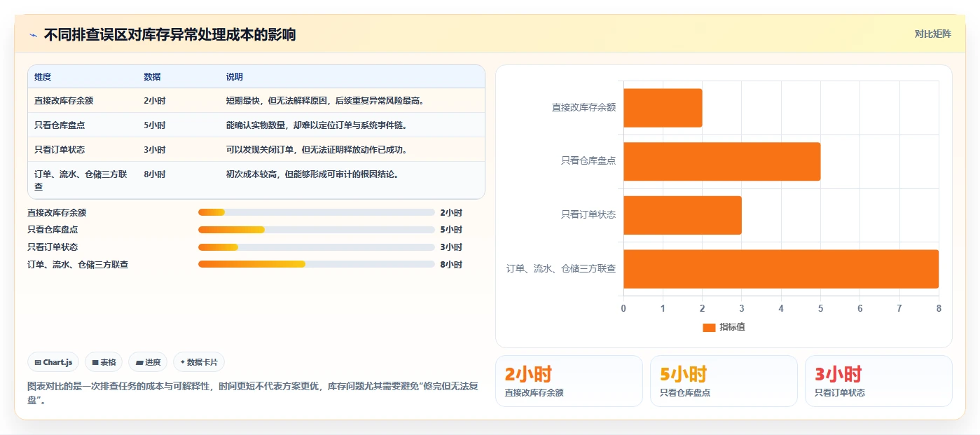Click the 直接改库存余额 progress row label
The height and width of the screenshot is (435, 980).
click(57, 212)
